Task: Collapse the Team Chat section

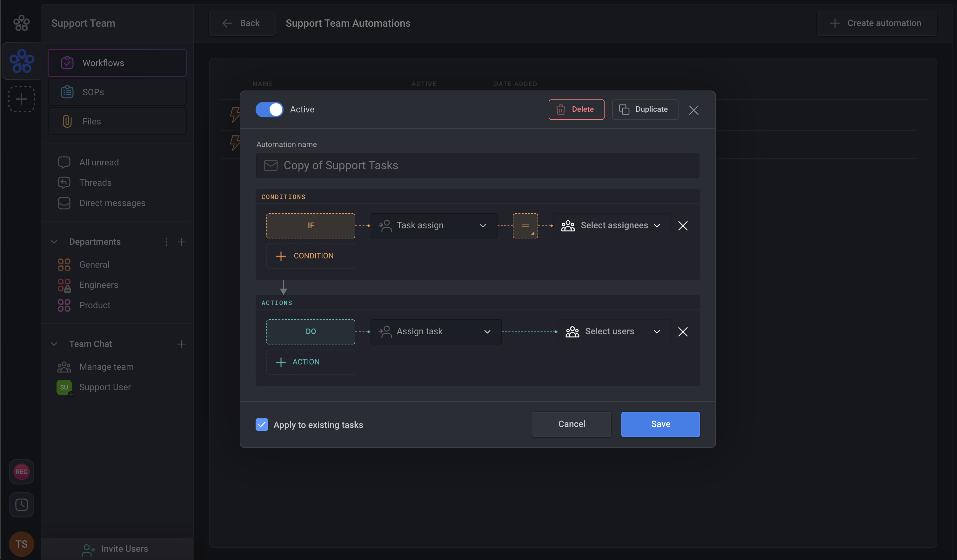Action: 54,344
